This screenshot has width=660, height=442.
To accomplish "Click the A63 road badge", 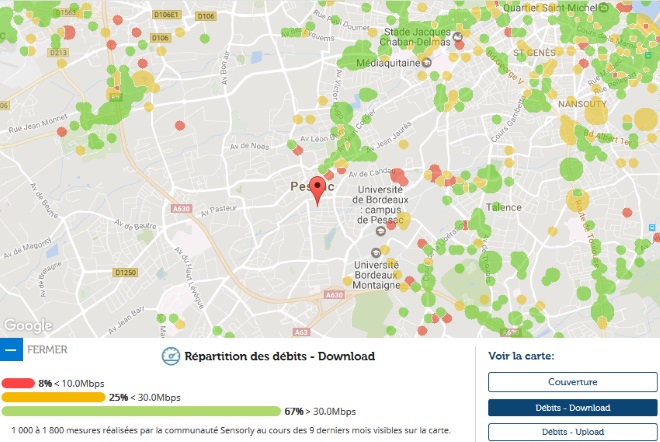I will [x=301, y=332].
